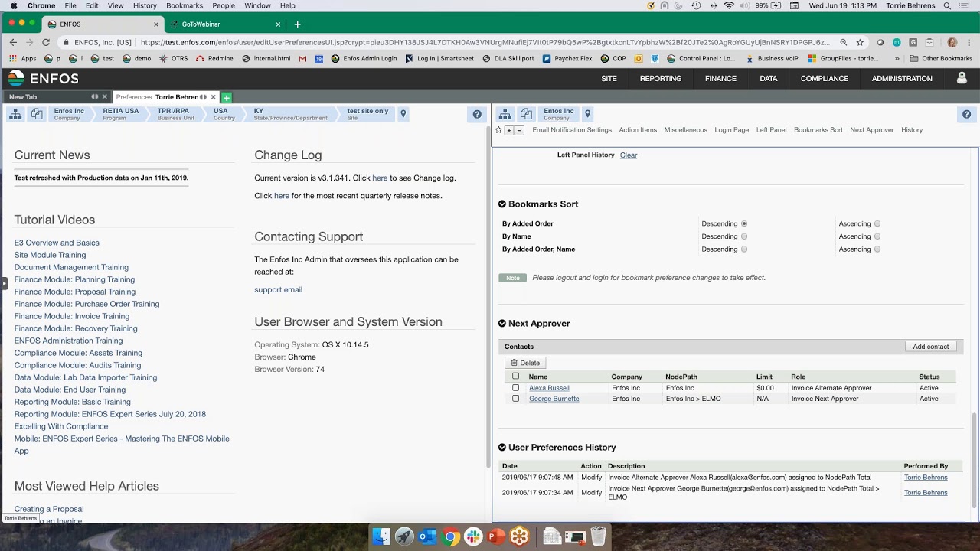Collapse the User Preferences History section
Screen dimensions: 980x551
coord(502,448)
